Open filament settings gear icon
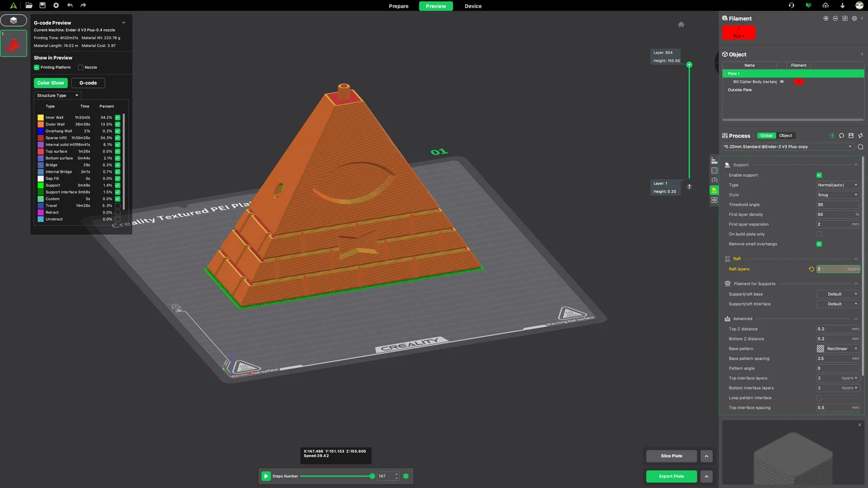Image resolution: width=868 pixels, height=488 pixels. (x=854, y=18)
